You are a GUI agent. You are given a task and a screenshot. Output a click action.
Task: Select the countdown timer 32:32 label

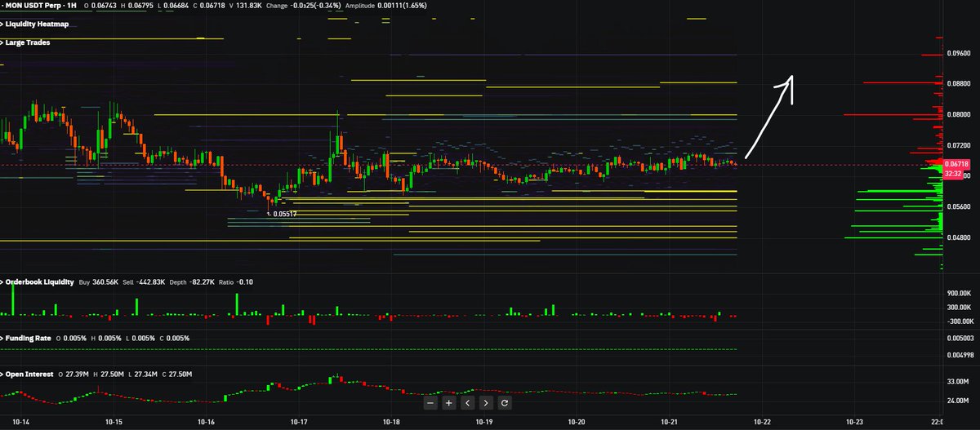[x=952, y=174]
